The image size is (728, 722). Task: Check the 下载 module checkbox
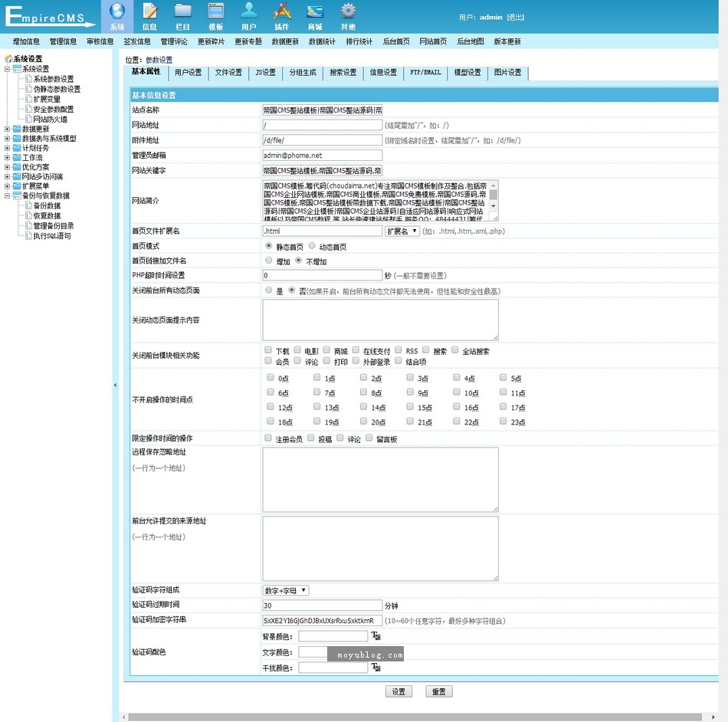click(x=268, y=350)
